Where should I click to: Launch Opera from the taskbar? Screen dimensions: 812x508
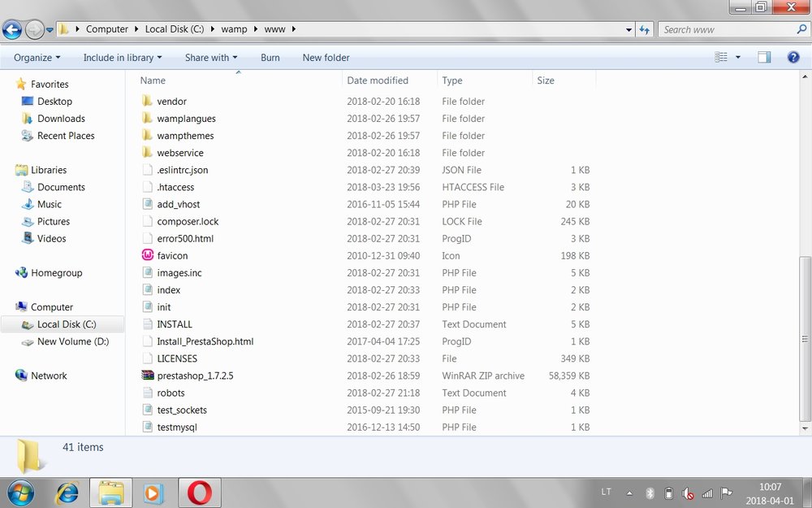coord(199,493)
